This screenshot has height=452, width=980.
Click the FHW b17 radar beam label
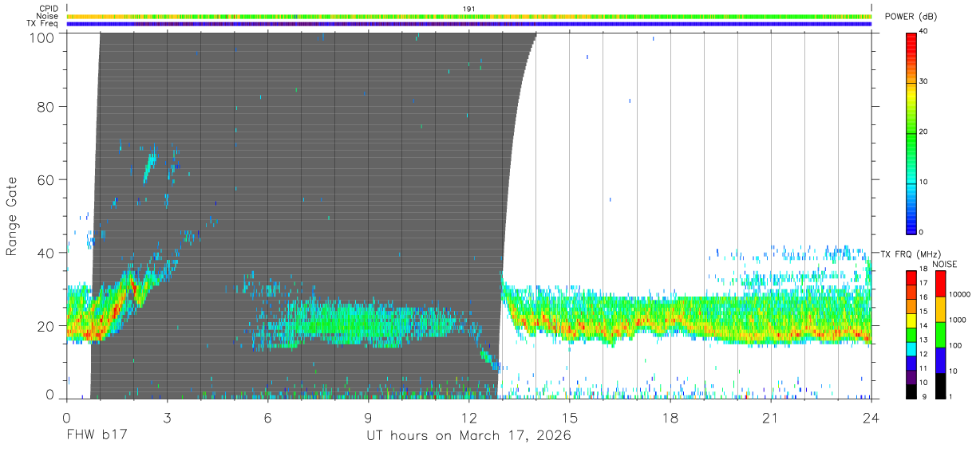click(97, 436)
